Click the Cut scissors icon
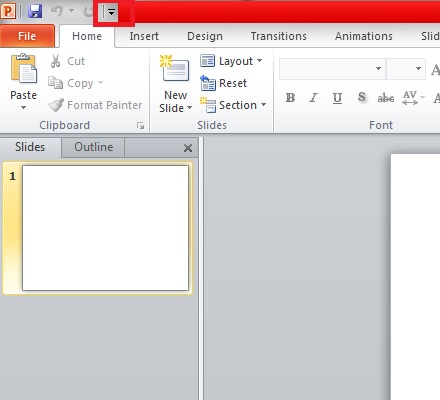This screenshot has height=400, width=440. point(56,61)
